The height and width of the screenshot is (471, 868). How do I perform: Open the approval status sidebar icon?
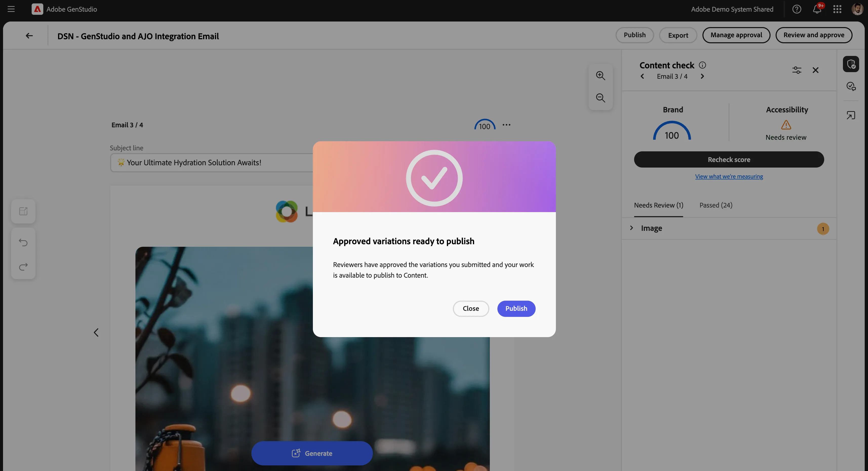click(851, 87)
